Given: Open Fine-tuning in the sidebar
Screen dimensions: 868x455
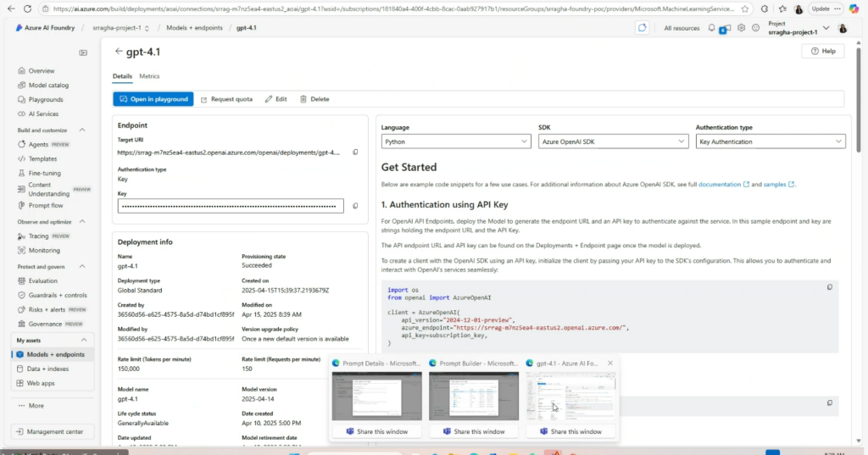Looking at the screenshot, I should [x=44, y=173].
